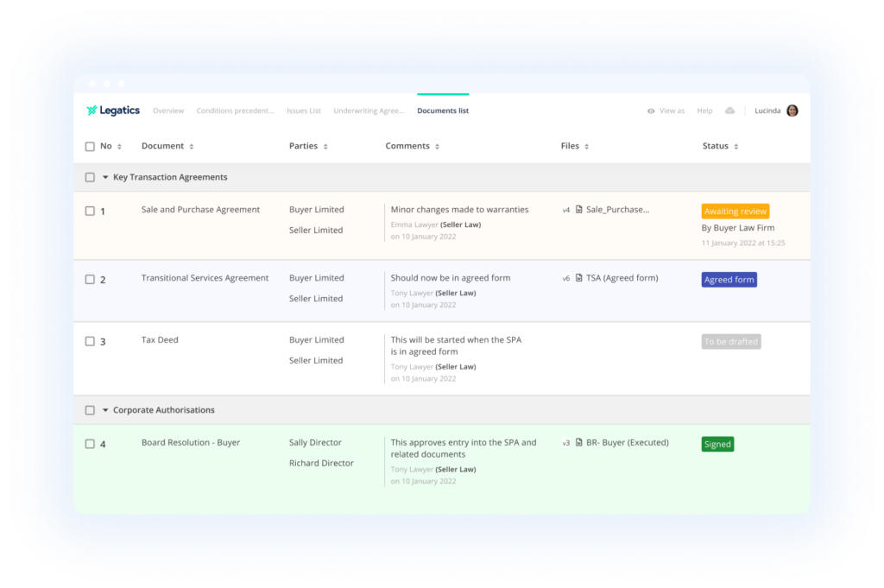Open the TSA (Agreed form) file icon
The height and width of the screenshot is (588, 884).
coord(579,278)
